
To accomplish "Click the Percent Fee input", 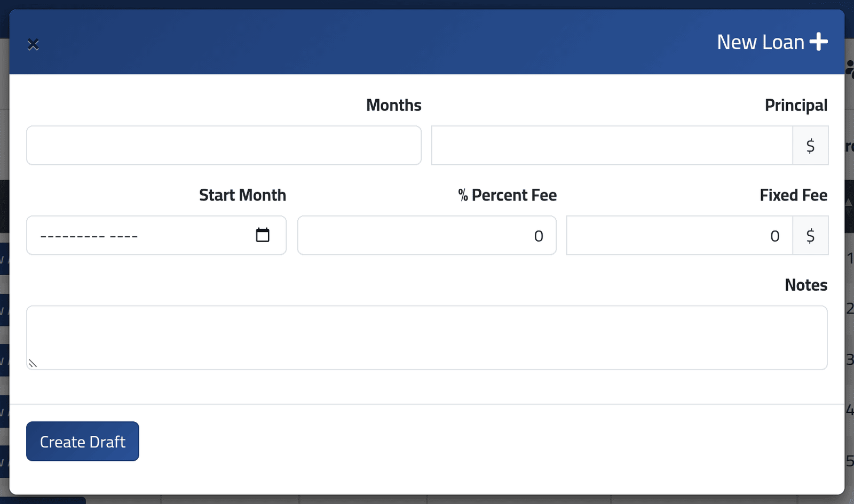I will point(427,235).
